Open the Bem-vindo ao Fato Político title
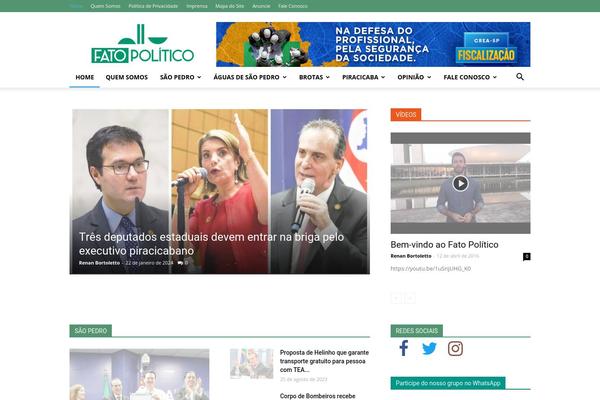The width and height of the screenshot is (600, 400). click(x=444, y=245)
